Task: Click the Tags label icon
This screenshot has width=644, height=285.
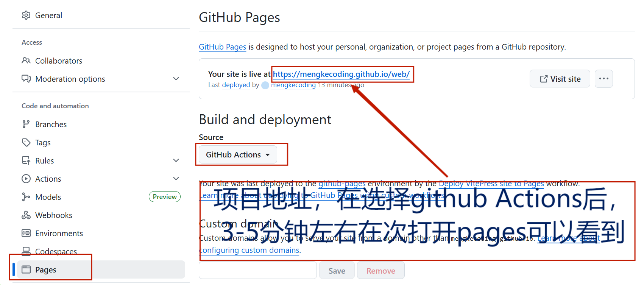Action: click(x=26, y=142)
